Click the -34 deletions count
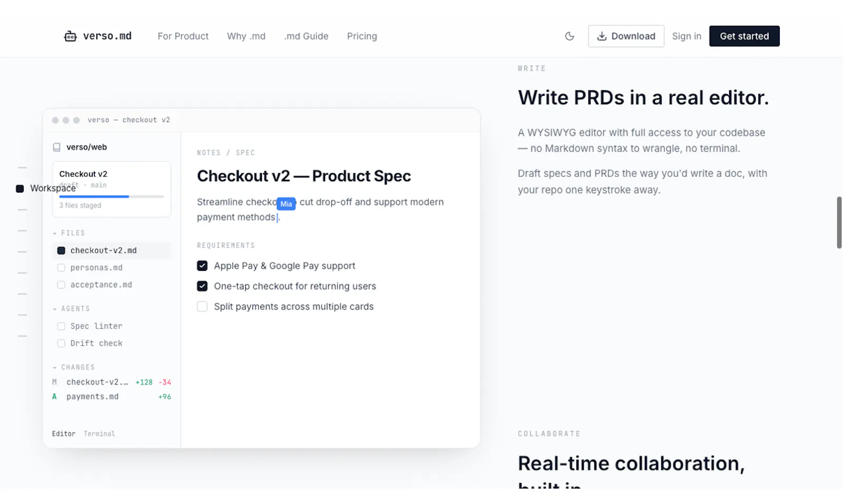 pyautogui.click(x=165, y=382)
